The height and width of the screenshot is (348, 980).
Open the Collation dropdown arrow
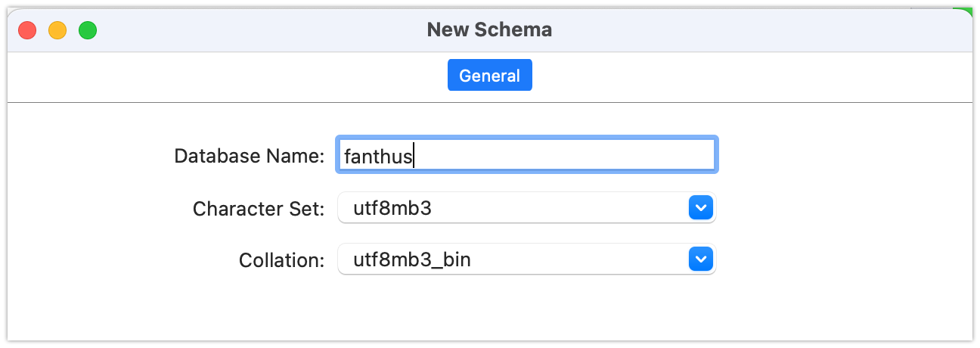pos(701,260)
